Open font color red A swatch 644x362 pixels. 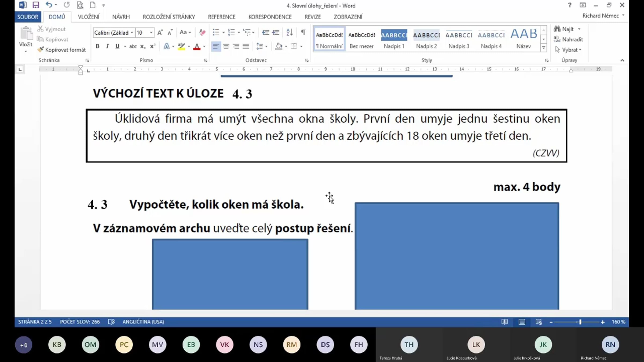pyautogui.click(x=197, y=46)
